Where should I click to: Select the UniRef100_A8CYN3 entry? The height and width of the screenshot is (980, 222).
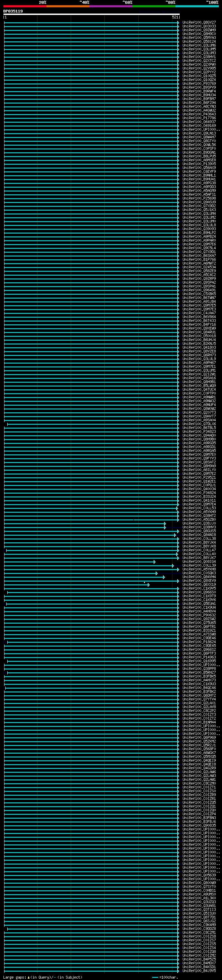199,106
